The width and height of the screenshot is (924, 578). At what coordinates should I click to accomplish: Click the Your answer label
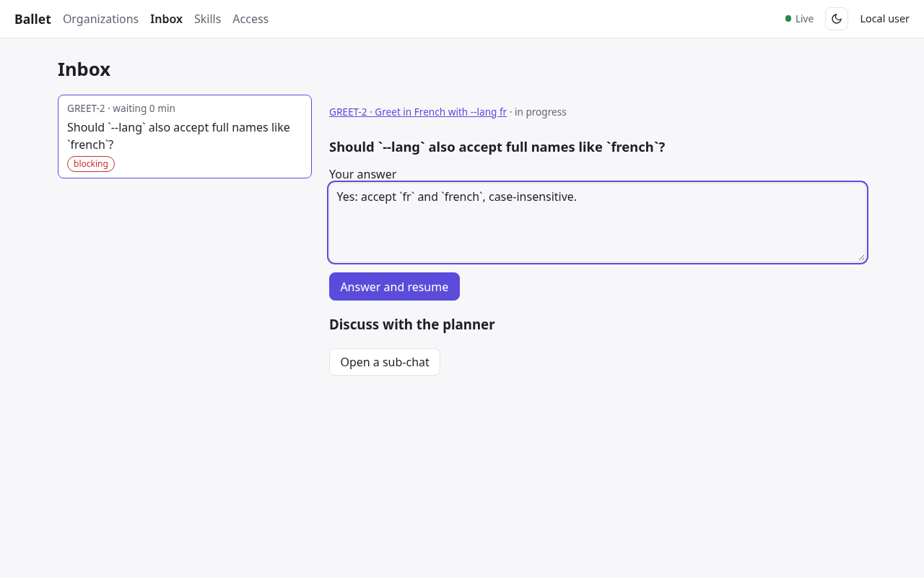[362, 174]
